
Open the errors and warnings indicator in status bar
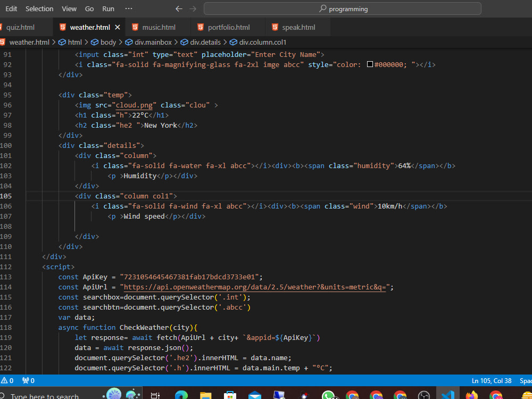7,380
